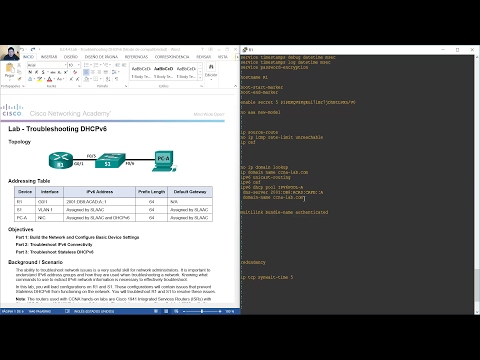Click the paragraph shading bucket icon
This screenshot has width=480, height=360.
click(86, 79)
